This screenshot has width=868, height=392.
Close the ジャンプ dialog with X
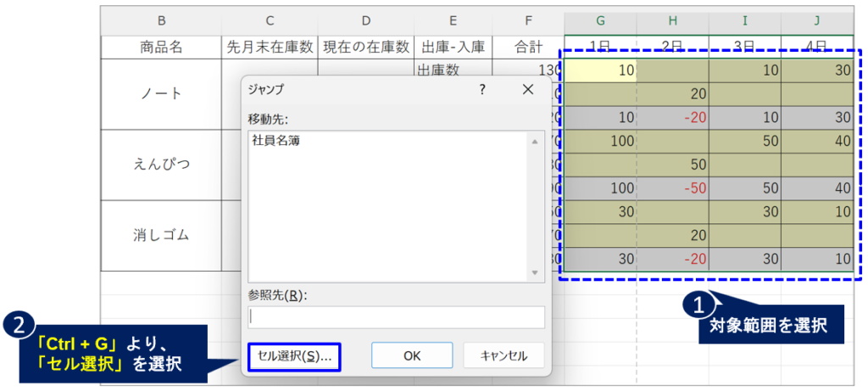click(528, 89)
